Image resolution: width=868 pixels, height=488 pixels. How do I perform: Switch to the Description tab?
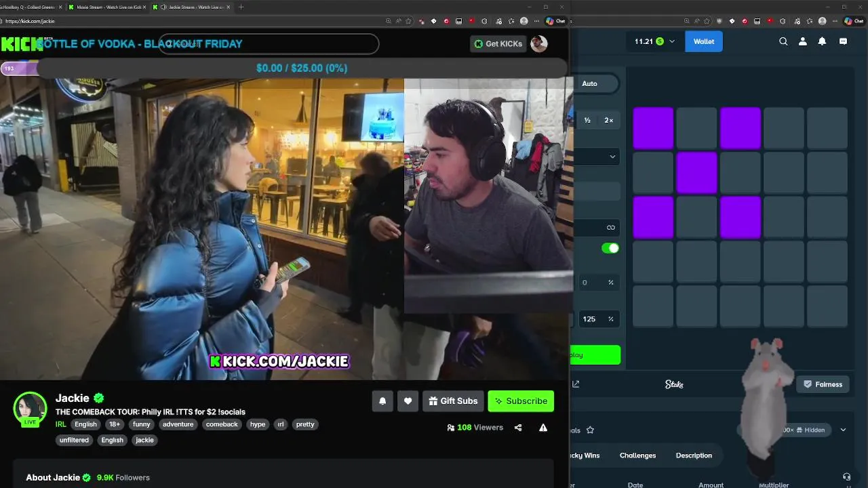pyautogui.click(x=694, y=455)
